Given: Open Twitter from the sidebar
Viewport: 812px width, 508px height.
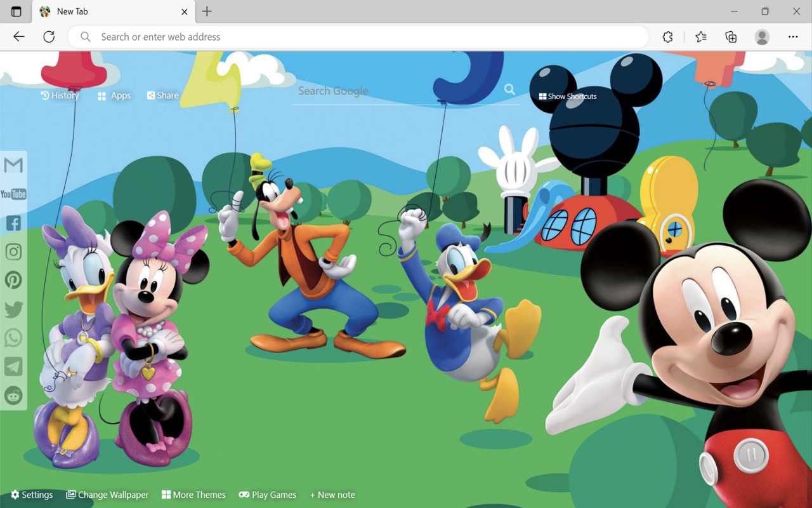Looking at the screenshot, I should [13, 309].
